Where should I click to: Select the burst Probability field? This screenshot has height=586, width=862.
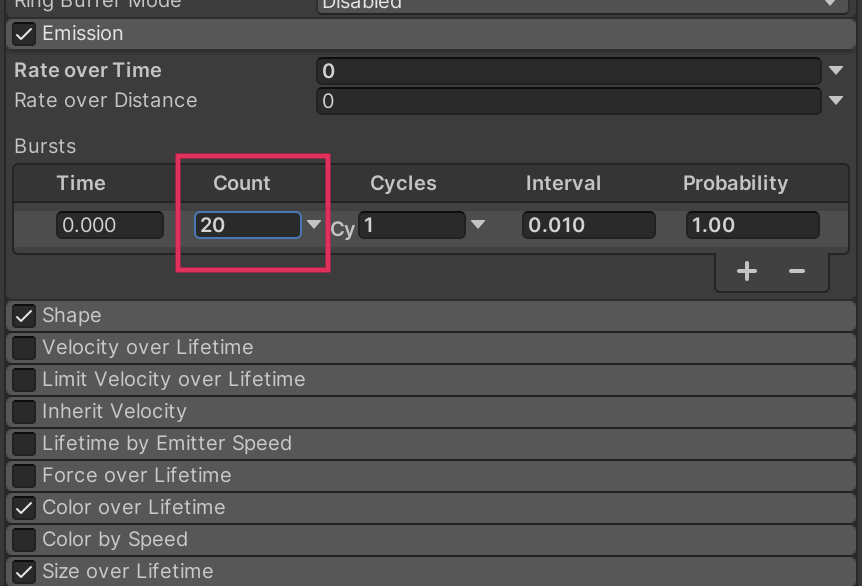pos(752,225)
